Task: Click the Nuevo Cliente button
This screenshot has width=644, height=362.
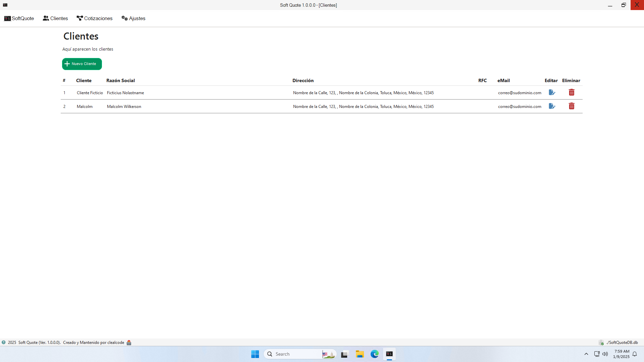Action: pyautogui.click(x=82, y=64)
